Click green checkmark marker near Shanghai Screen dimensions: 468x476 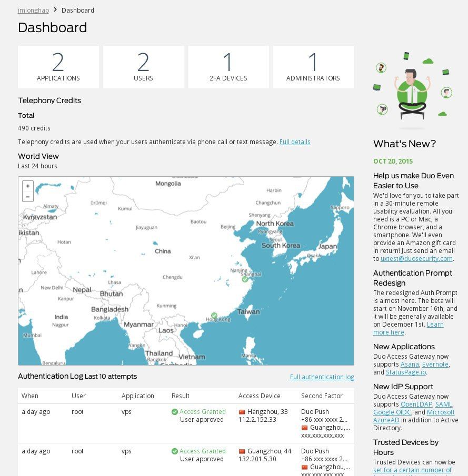pyautogui.click(x=245, y=279)
